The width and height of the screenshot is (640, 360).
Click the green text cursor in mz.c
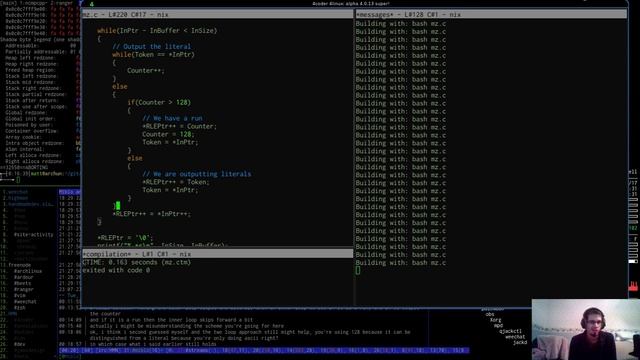[x=118, y=205]
